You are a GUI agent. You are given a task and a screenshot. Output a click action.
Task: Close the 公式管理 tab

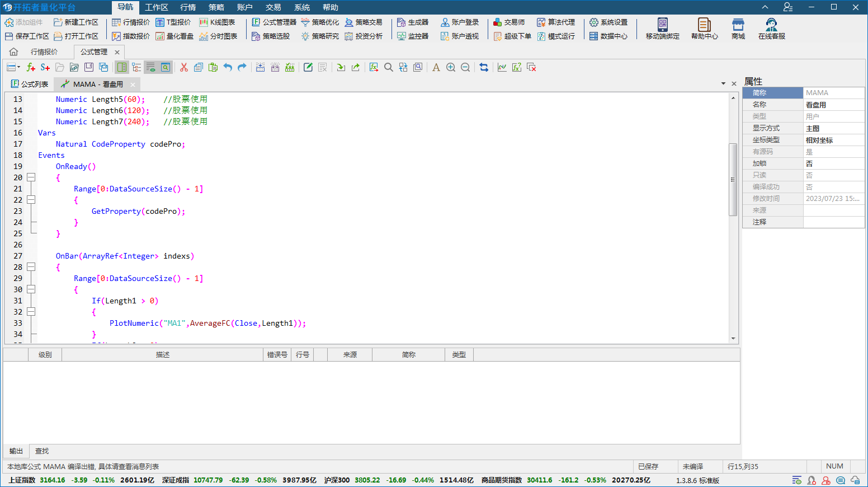117,52
